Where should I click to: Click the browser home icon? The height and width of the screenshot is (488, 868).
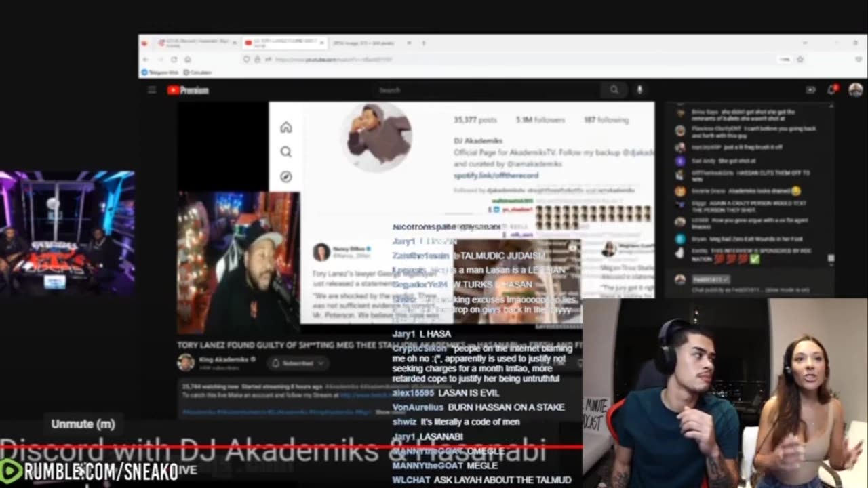[188, 60]
